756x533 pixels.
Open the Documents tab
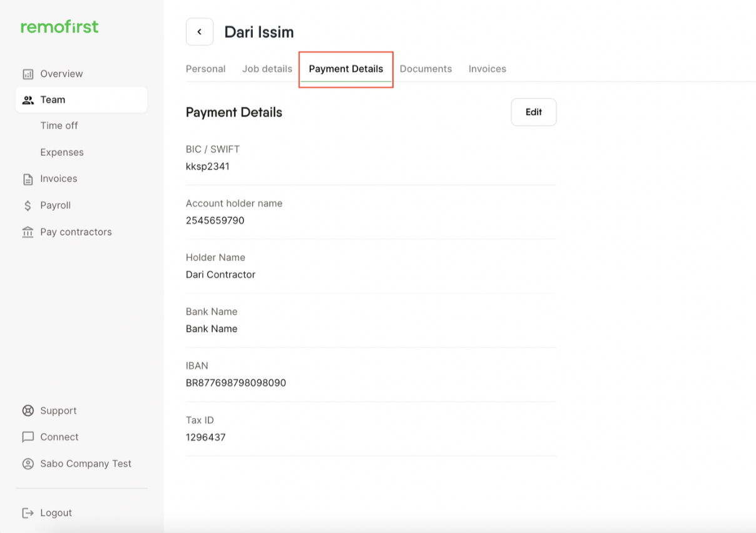[x=426, y=69]
